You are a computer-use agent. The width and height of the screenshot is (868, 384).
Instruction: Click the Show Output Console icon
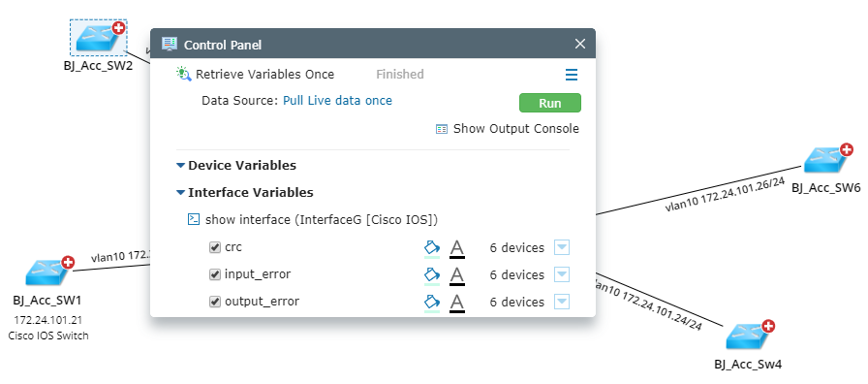(441, 129)
